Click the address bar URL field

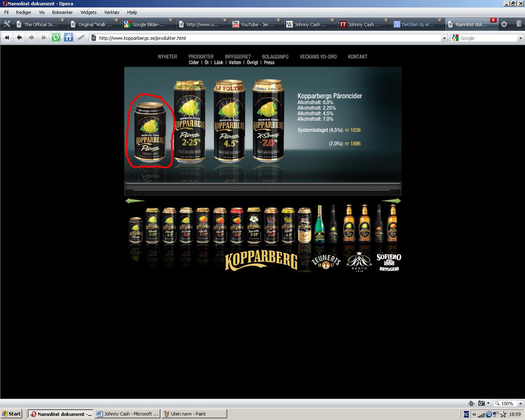pos(269,38)
